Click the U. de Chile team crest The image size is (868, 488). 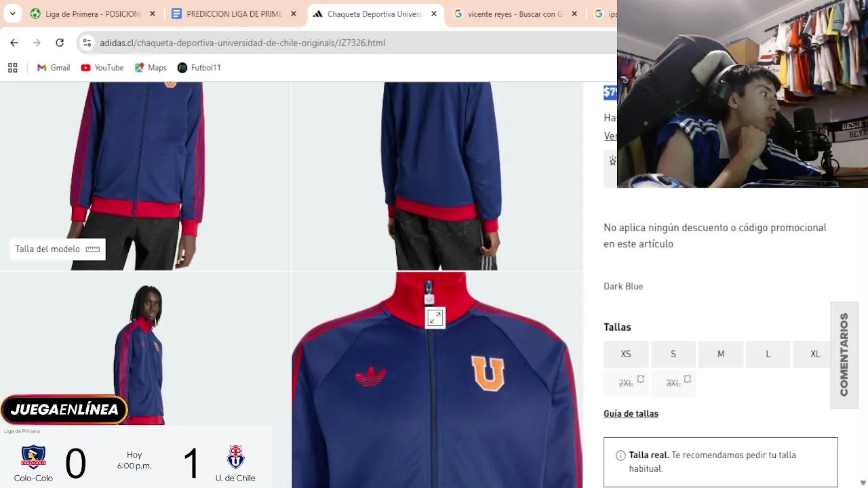(x=235, y=457)
